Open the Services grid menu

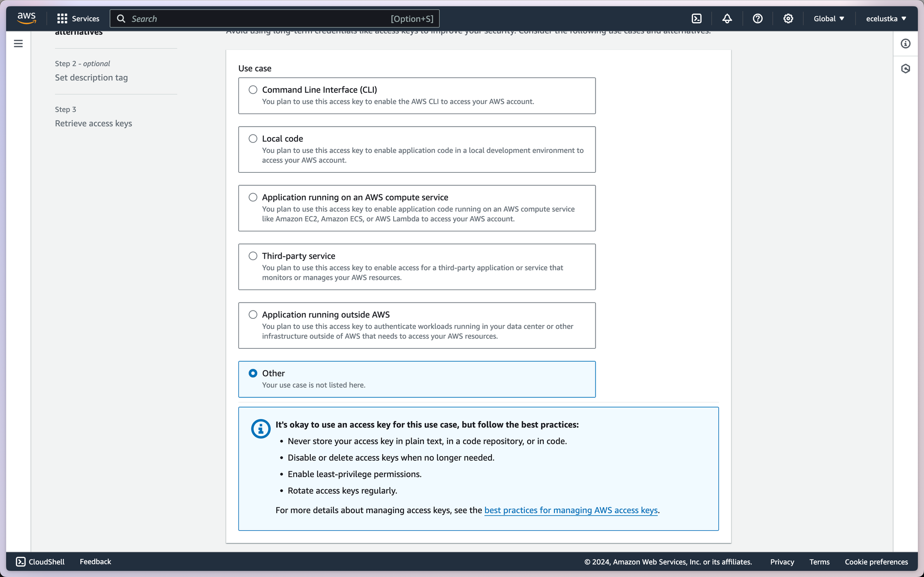tap(78, 18)
